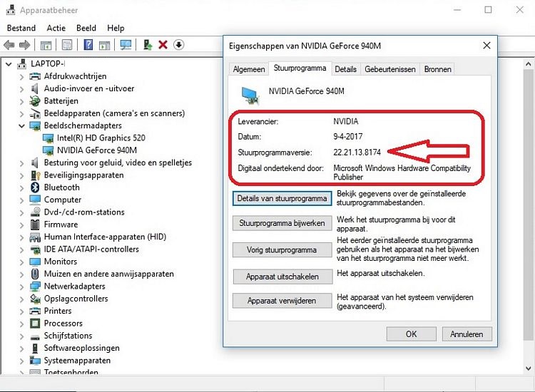Open the blue Help question-mark icon
535x392 pixels.
[88, 45]
